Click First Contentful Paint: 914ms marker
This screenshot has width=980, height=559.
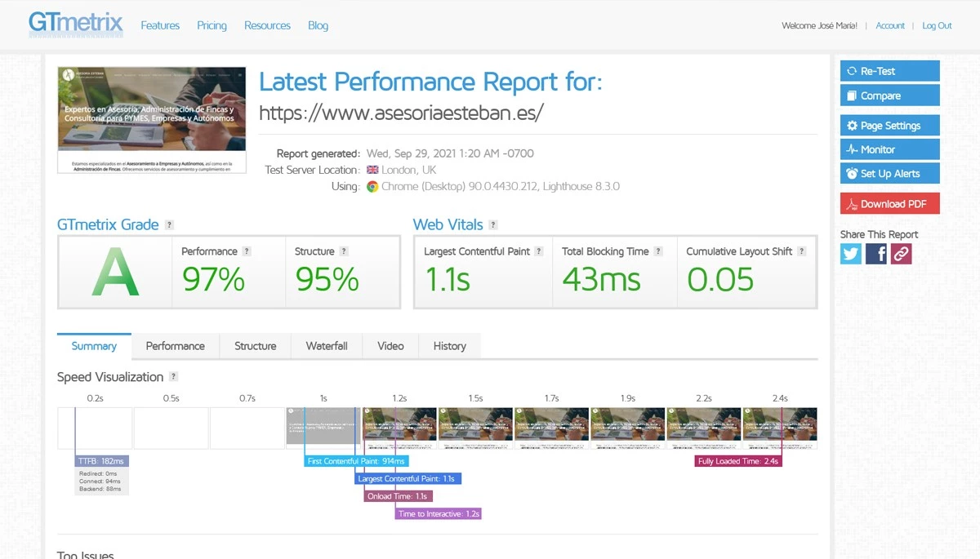356,461
